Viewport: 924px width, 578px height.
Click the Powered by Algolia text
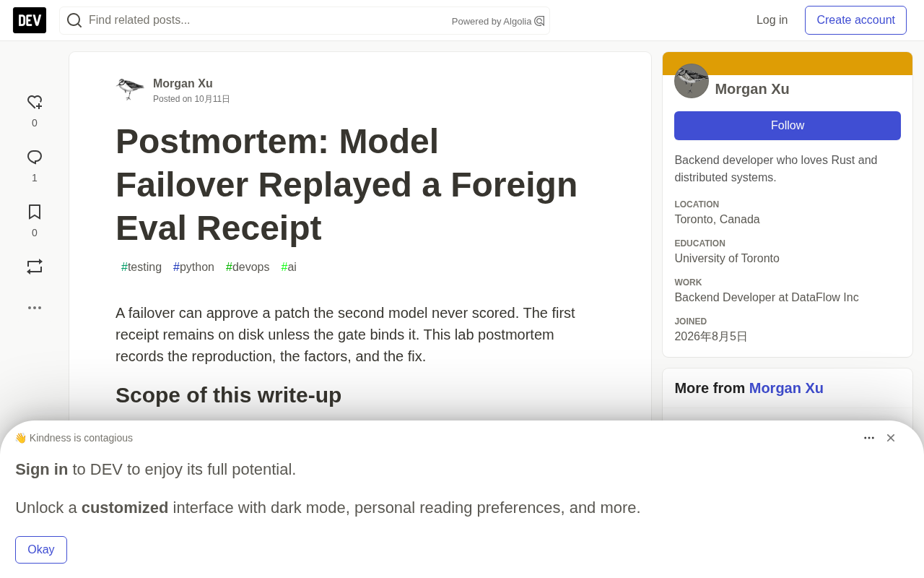[492, 22]
